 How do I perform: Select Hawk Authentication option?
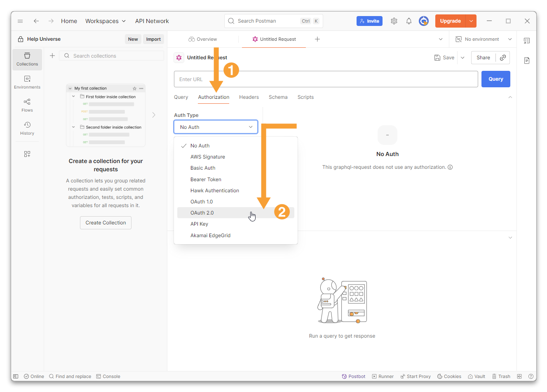coord(236,191)
